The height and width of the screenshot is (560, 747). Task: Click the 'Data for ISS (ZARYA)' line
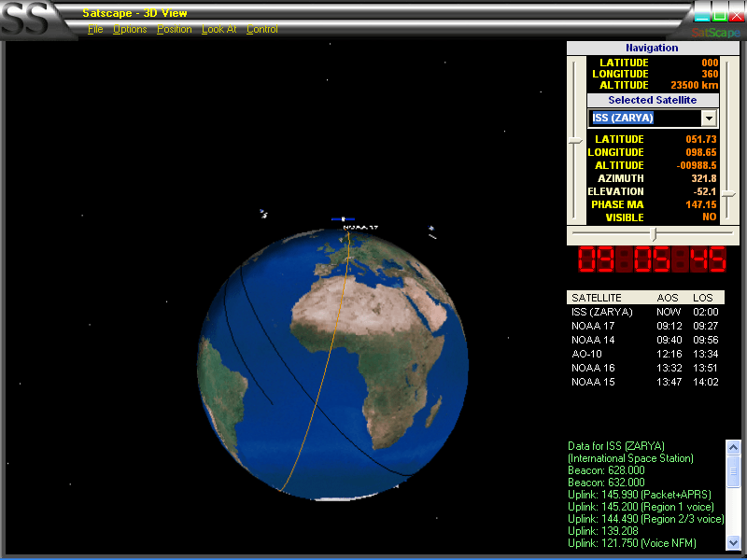616,446
